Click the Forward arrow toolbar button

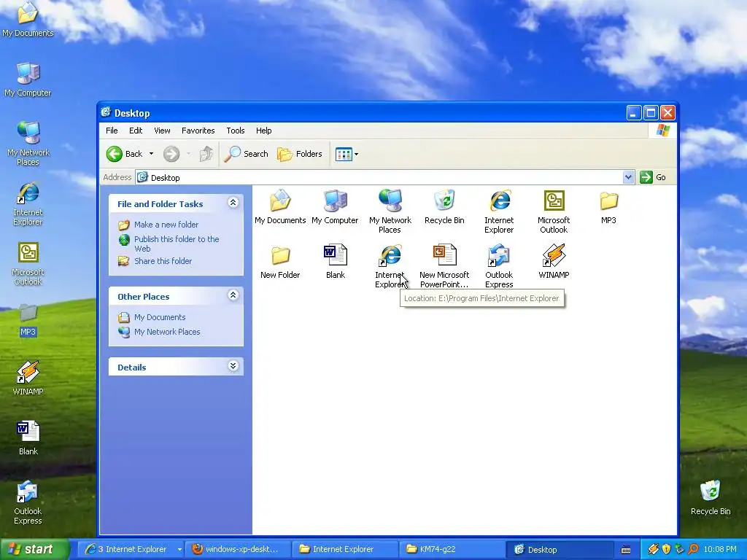click(x=171, y=154)
